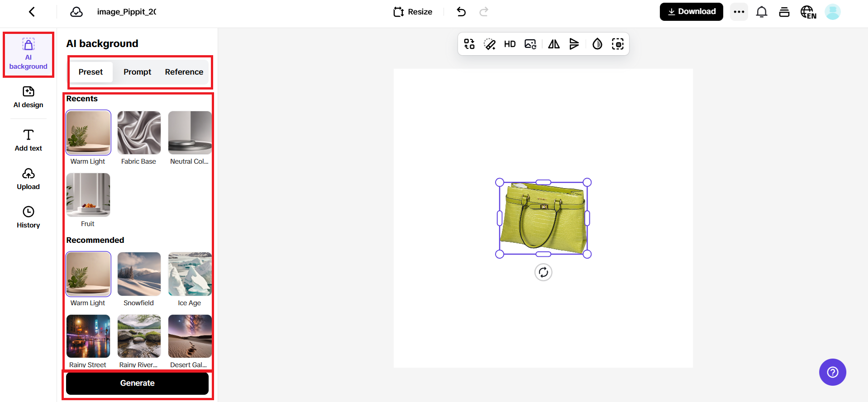868x402 pixels.
Task: Choose the Rainy River... background preset
Action: (139, 336)
